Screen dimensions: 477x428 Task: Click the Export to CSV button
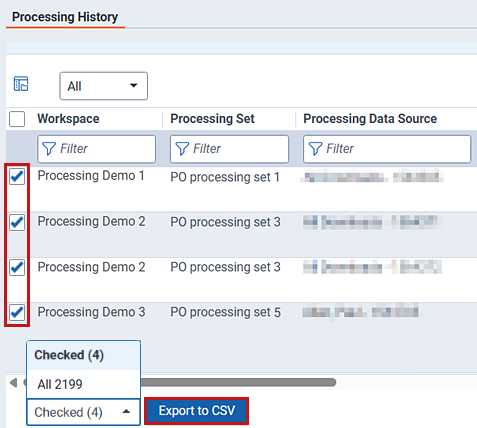(197, 411)
